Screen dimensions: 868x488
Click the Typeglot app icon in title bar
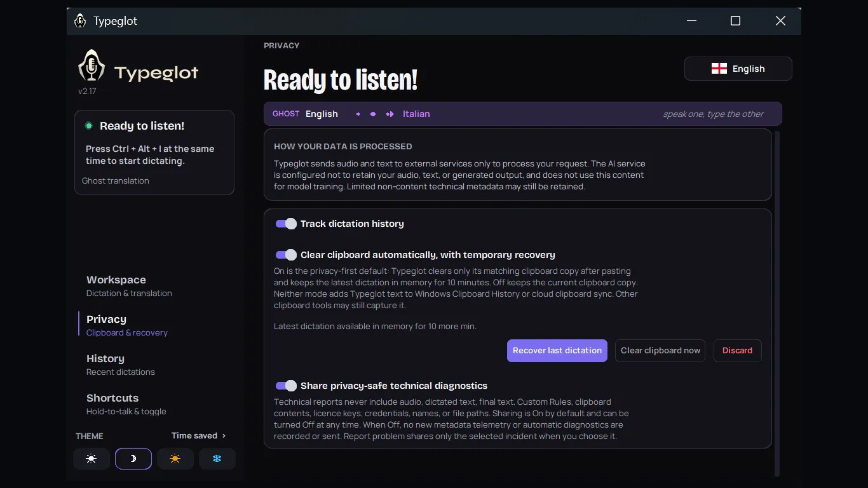80,21
